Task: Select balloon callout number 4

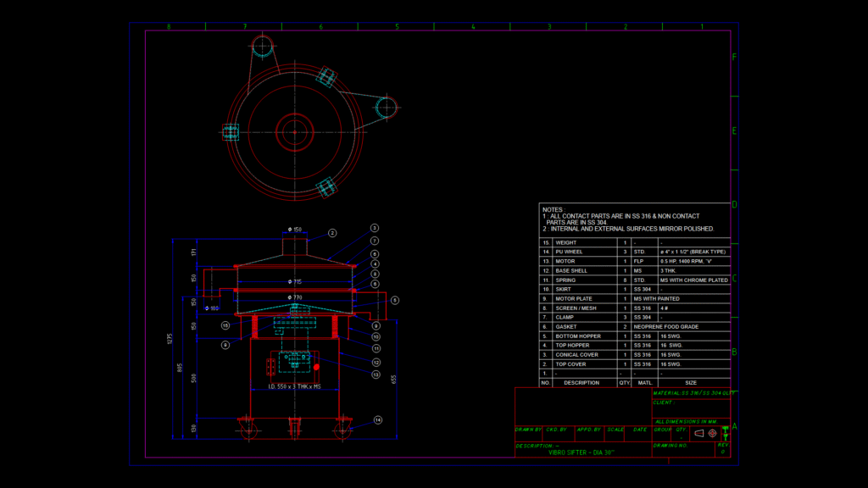Action: coord(375,264)
